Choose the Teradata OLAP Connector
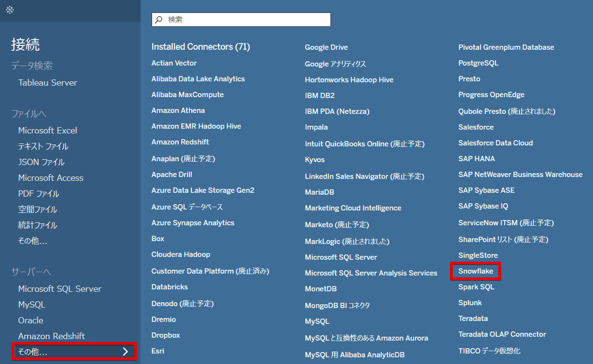The height and width of the screenshot is (364, 593). tap(502, 334)
